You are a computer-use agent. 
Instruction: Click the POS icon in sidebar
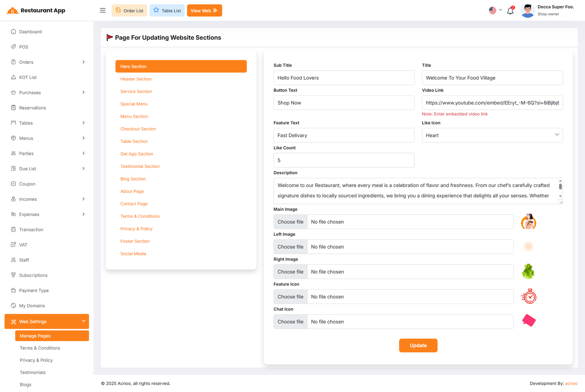14,47
